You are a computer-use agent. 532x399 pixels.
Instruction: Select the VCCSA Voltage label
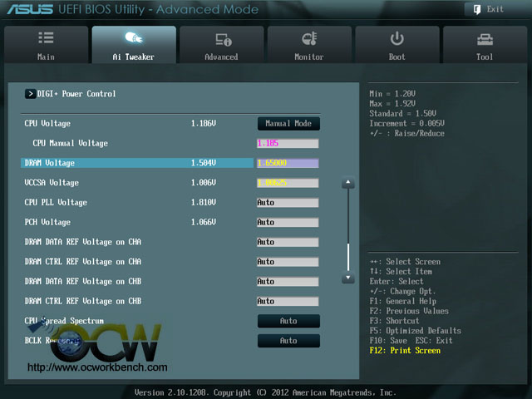52,183
